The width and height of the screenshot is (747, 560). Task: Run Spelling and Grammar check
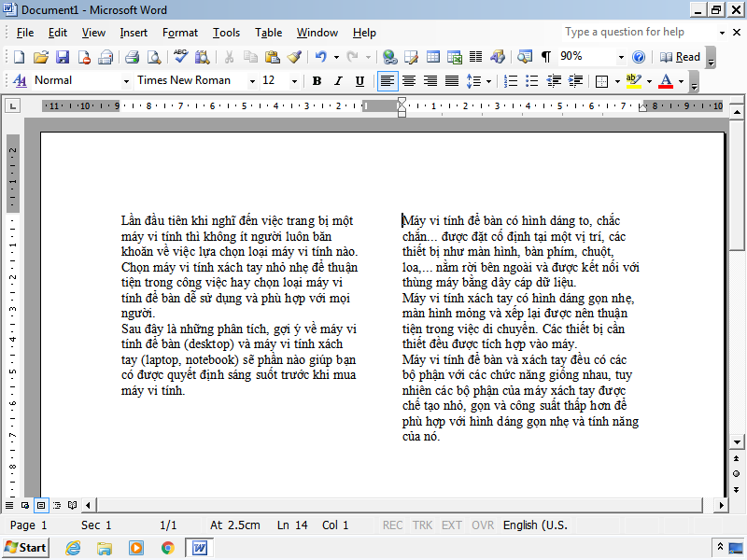click(180, 57)
